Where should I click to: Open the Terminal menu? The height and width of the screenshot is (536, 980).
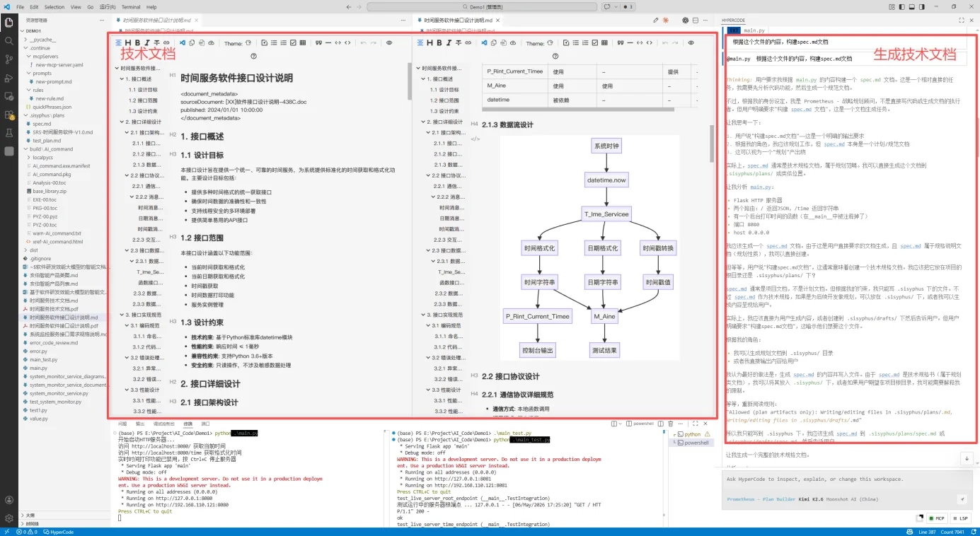coord(131,6)
